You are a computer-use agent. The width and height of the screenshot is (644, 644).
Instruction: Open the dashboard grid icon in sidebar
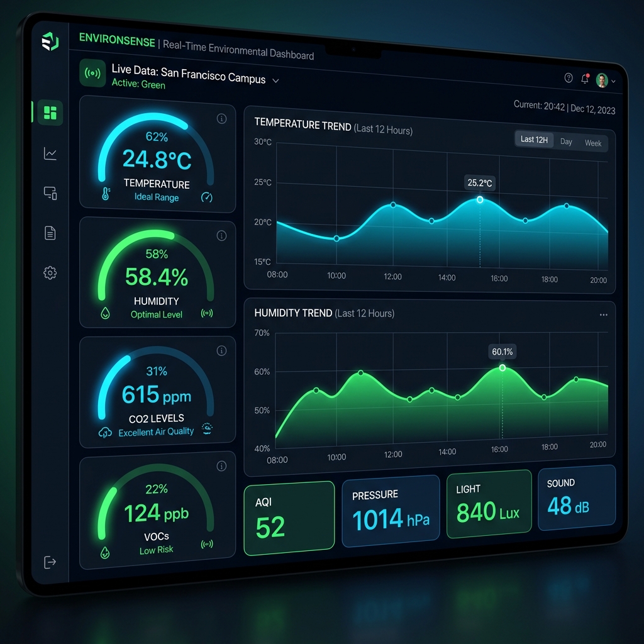point(50,113)
